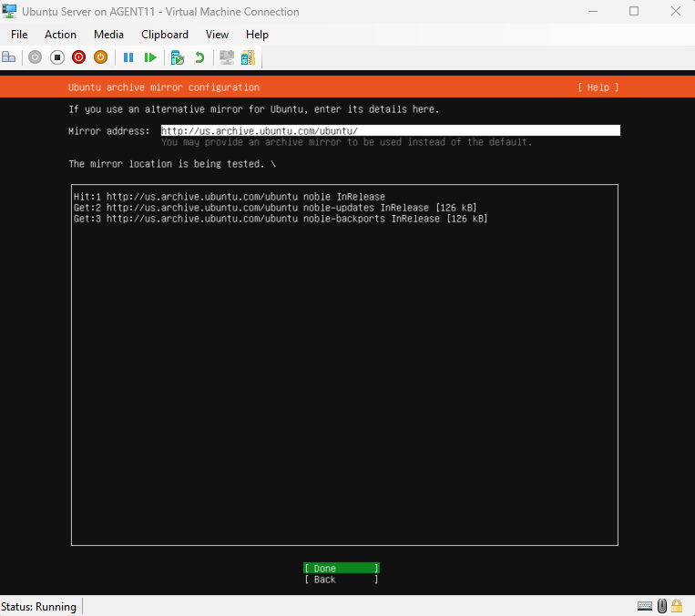Image resolution: width=695 pixels, height=616 pixels.
Task: Click the Ctrl+Alt+Delete toolbar icon
Action: pyautogui.click(x=9, y=57)
